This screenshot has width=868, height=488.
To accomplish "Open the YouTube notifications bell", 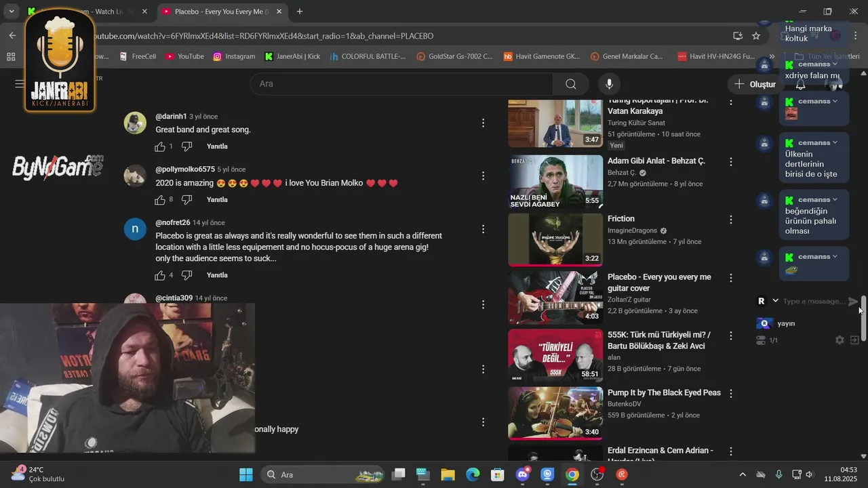I will (x=800, y=85).
